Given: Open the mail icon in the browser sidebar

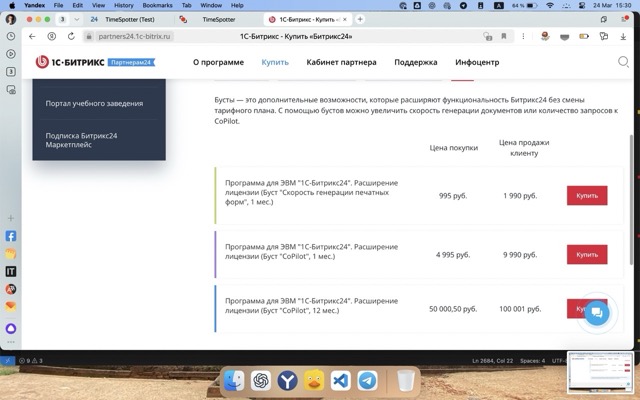Looking at the screenshot, I should 11,306.
